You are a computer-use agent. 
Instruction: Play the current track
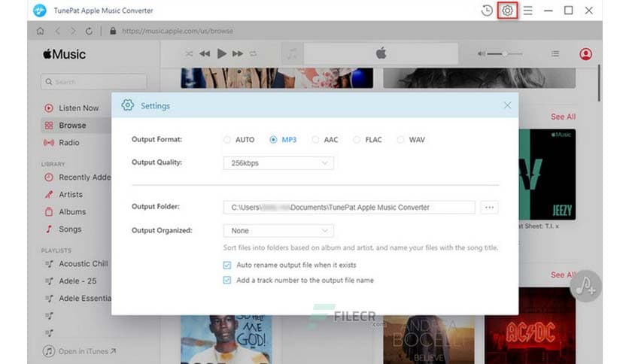coord(221,53)
